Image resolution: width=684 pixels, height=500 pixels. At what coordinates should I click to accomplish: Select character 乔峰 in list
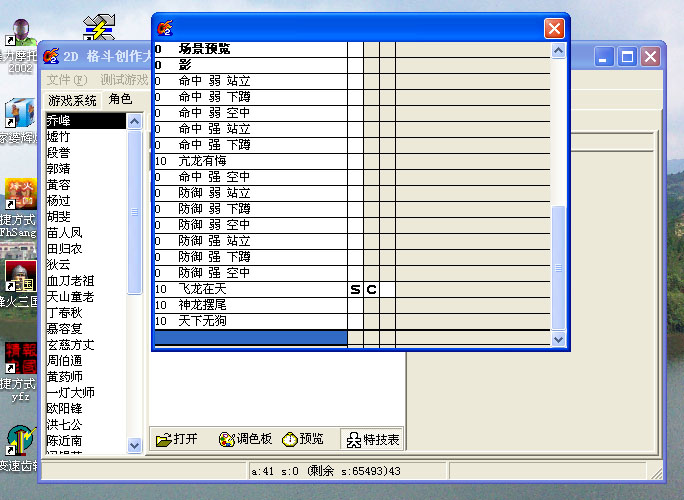click(x=86, y=121)
